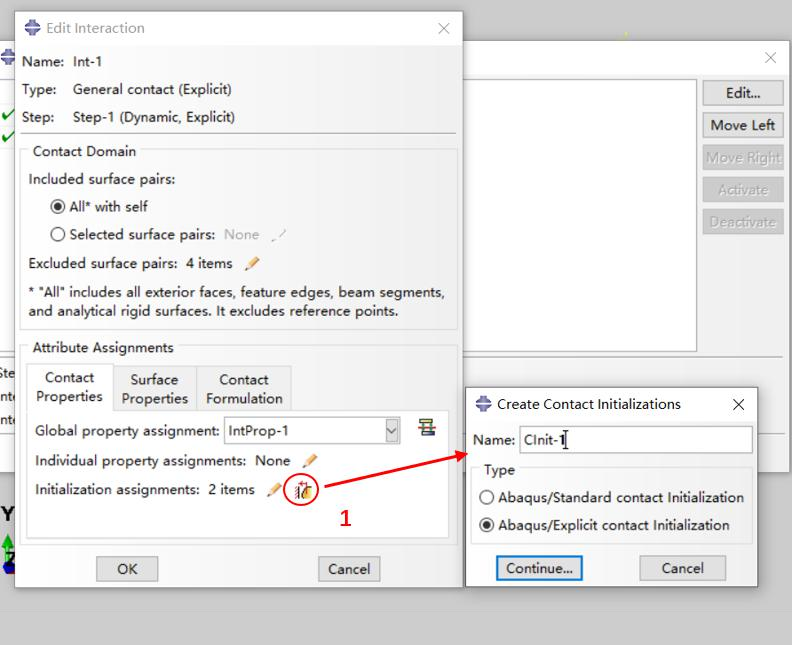Edit initialization assignments with the pencil icon
792x645 pixels.
click(274, 489)
